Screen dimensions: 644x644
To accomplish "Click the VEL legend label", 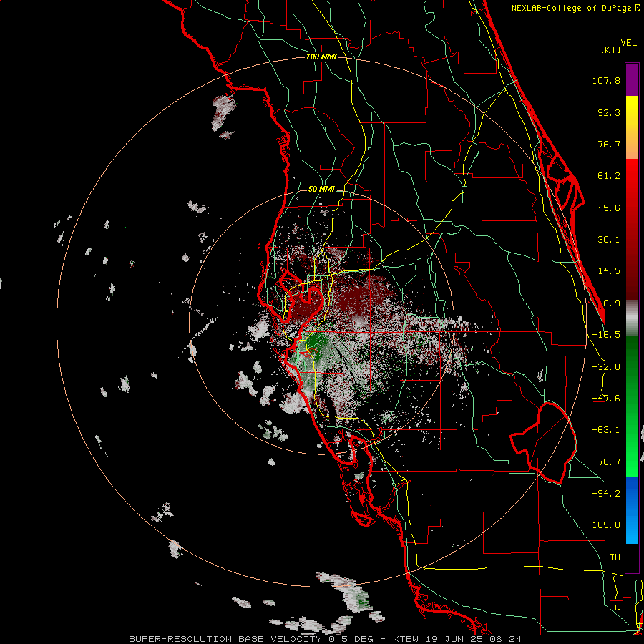I will (x=629, y=43).
